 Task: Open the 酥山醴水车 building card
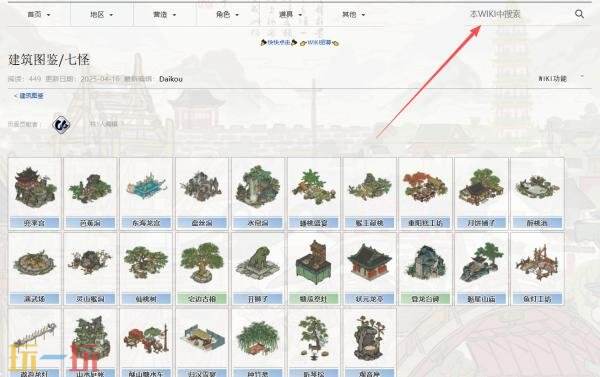146,343
